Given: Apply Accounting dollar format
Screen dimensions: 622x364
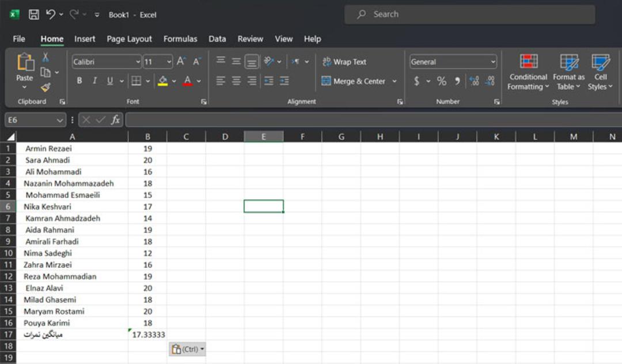Looking at the screenshot, I should (416, 81).
